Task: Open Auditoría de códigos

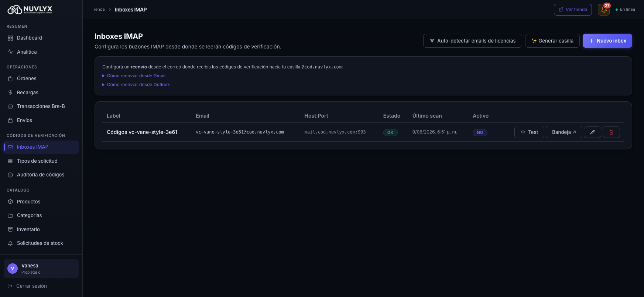Action: [41, 175]
